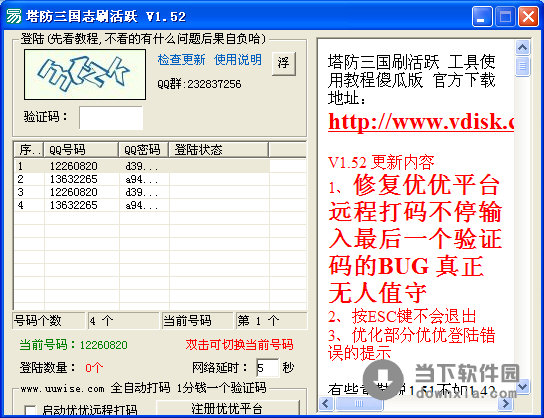The width and height of the screenshot is (544, 418).
Task: Open the http://www.vdisk.c download link
Action: [x=421, y=122]
